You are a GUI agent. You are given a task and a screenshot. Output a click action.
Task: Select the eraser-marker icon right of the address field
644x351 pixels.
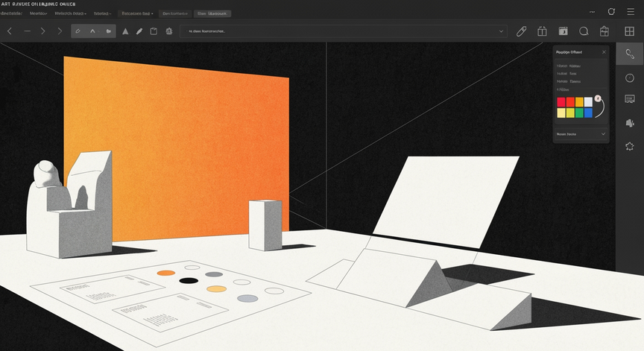[521, 31]
